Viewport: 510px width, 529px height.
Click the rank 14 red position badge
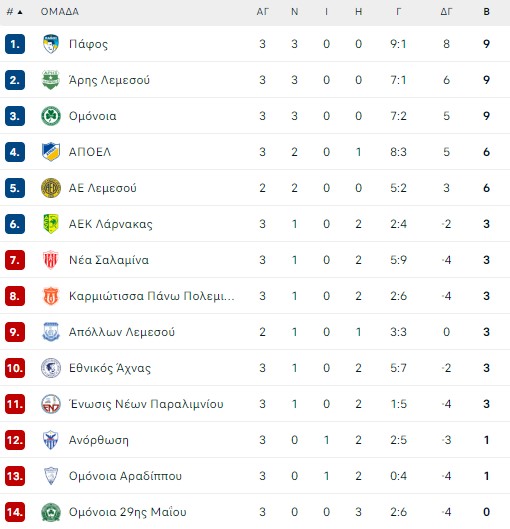[x=15, y=512]
